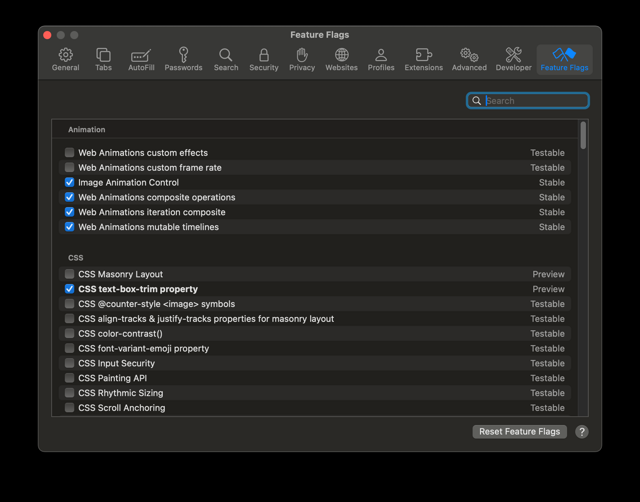Open the Privacy settings pane

[x=302, y=60]
